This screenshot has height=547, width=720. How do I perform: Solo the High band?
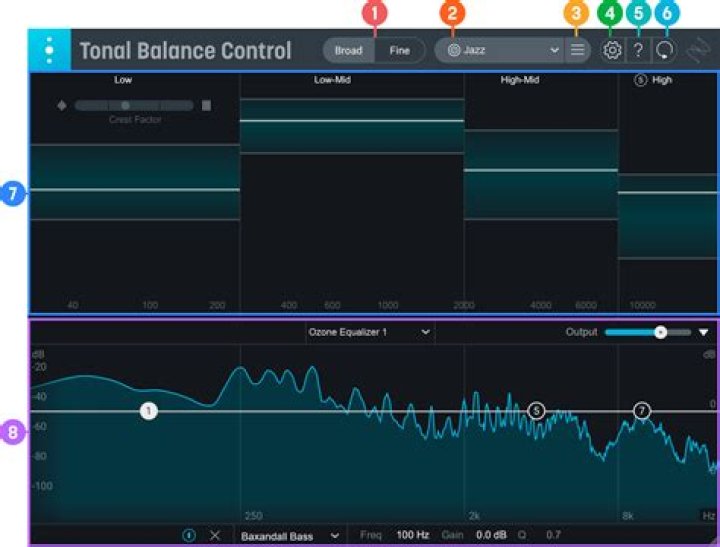tap(640, 80)
